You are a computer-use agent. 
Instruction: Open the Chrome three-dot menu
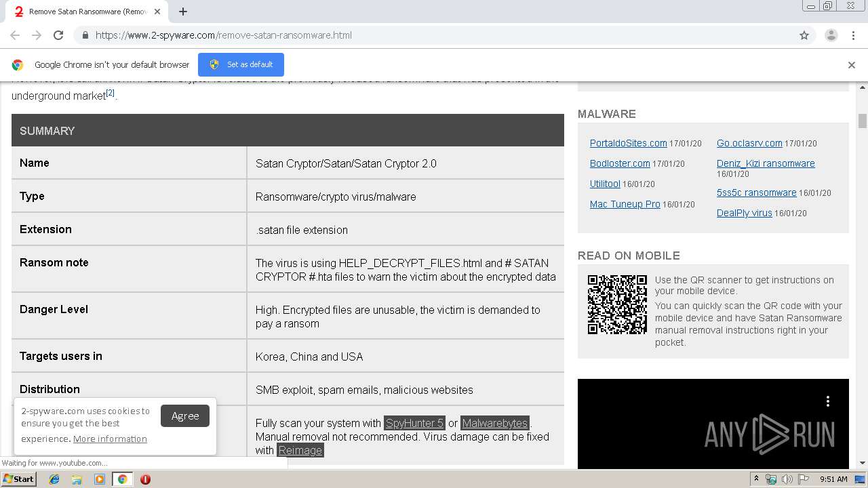click(853, 35)
